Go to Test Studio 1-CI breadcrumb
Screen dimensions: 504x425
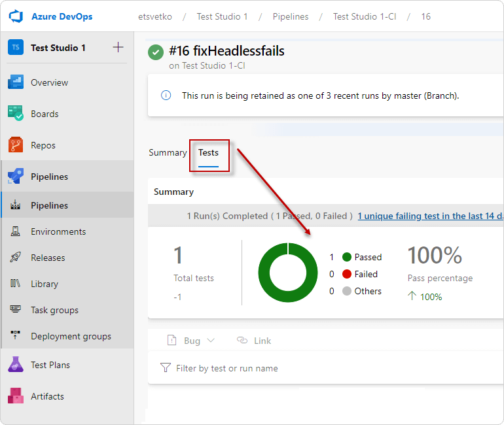[x=365, y=17]
